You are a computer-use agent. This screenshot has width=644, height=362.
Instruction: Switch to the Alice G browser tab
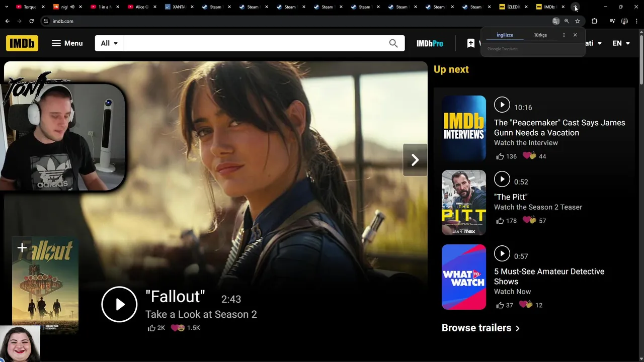coord(142,7)
